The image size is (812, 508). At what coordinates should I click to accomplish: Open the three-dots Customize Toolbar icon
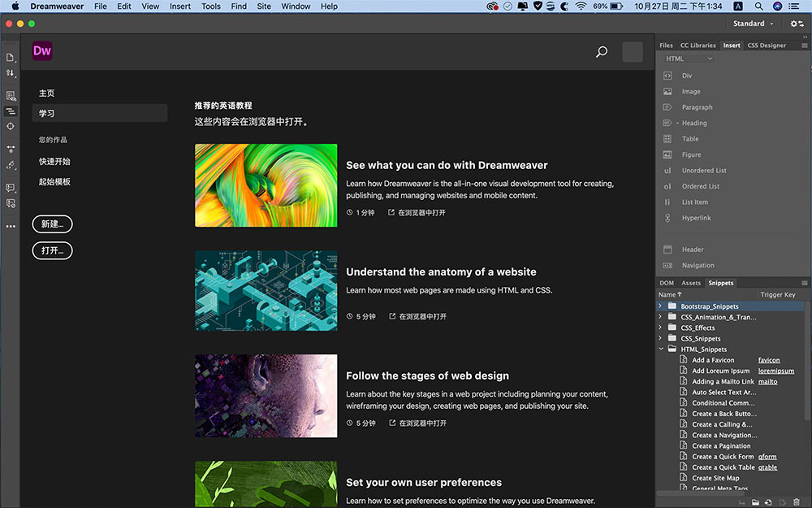11,226
